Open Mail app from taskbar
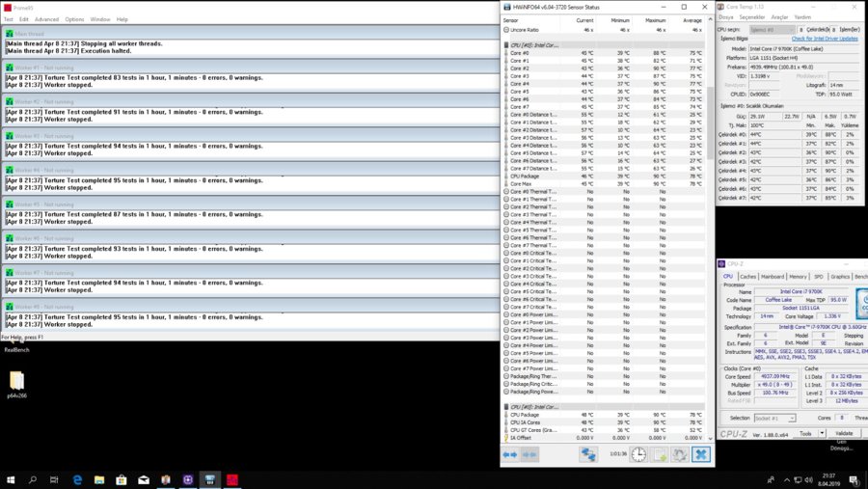Viewport: 868px width, 489px height. tap(144, 479)
